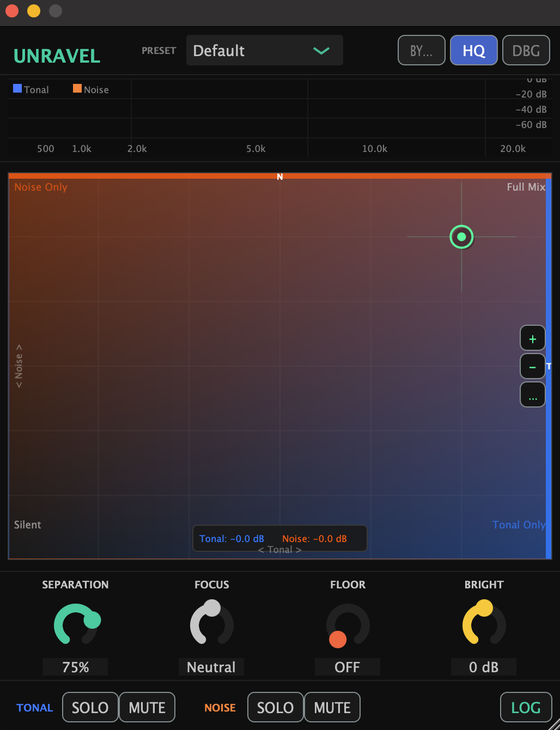Click the SEPARATION knob label
The width and height of the screenshot is (560, 730).
pyautogui.click(x=75, y=585)
